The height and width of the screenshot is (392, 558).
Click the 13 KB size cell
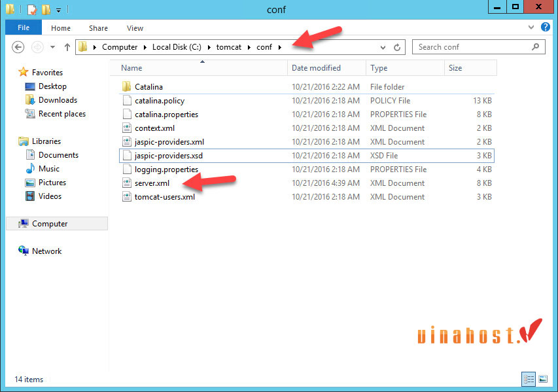point(482,101)
